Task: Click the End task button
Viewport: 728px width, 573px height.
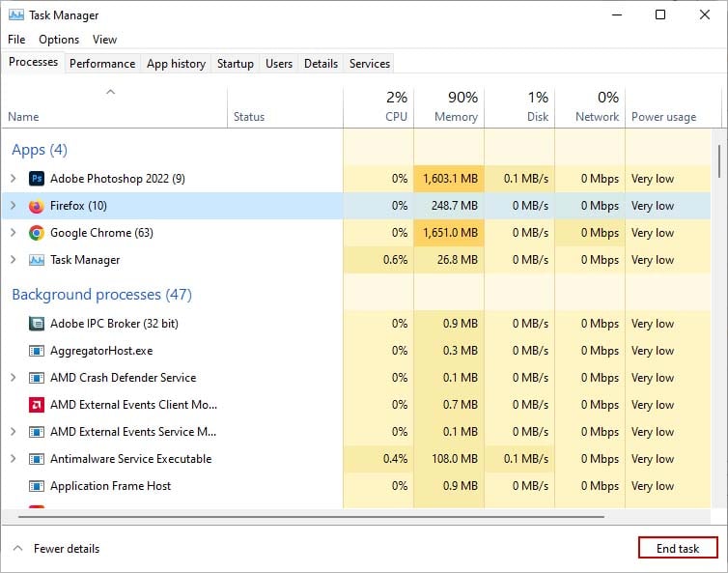Action: point(678,549)
